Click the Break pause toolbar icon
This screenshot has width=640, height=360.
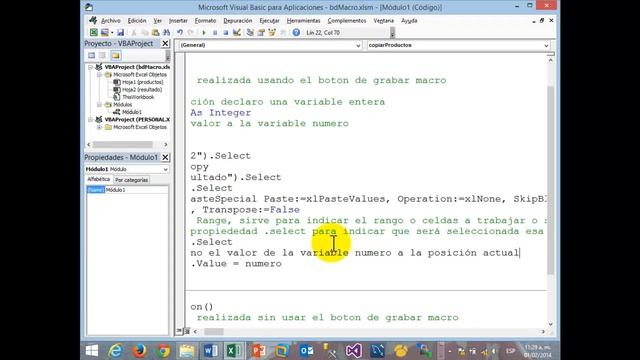click(x=215, y=33)
